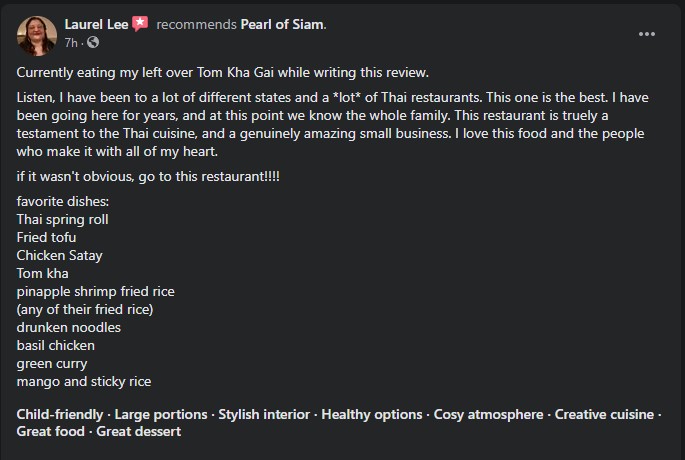Click the 'go to this restaurant!!!!' line

(x=148, y=177)
